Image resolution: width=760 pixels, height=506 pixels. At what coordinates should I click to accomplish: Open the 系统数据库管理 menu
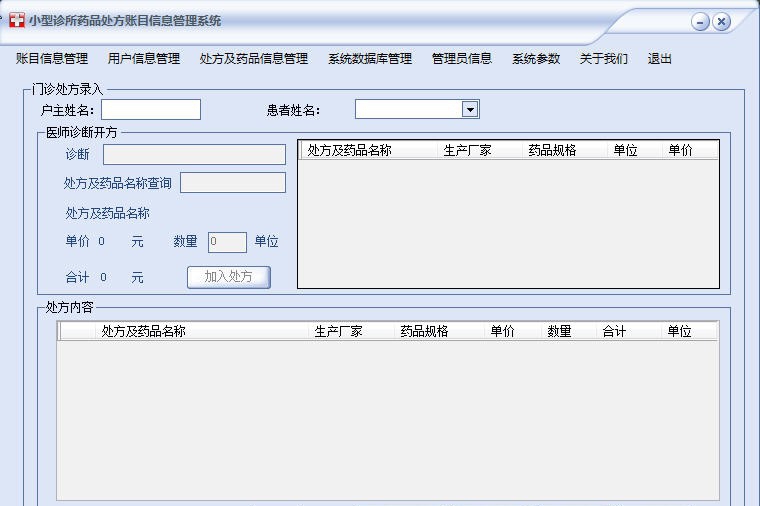[370, 59]
